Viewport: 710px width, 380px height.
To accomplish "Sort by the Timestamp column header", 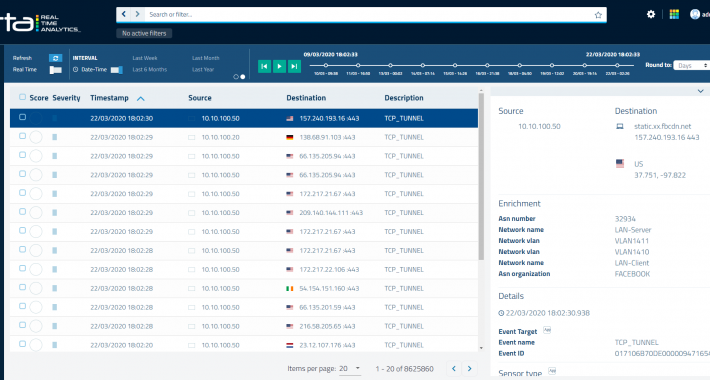I will (109, 98).
